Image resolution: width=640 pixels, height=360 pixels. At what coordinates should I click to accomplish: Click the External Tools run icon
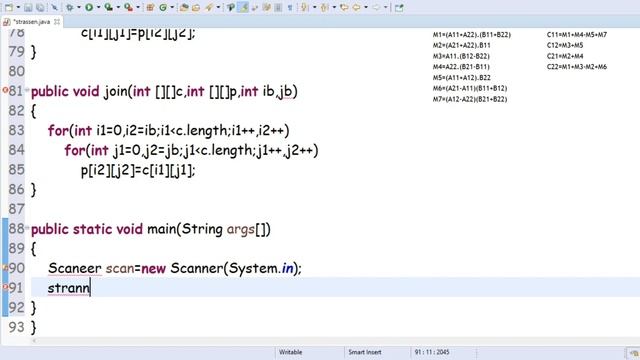[128, 7]
